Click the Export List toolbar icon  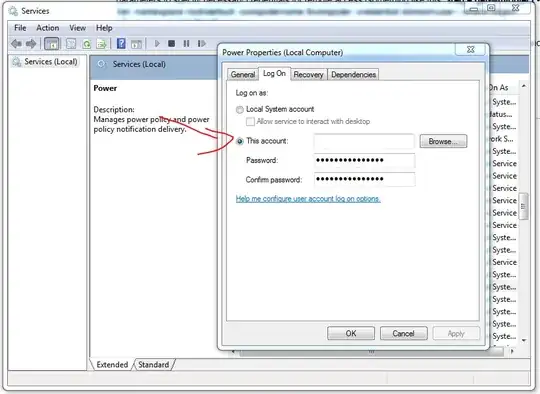point(102,44)
